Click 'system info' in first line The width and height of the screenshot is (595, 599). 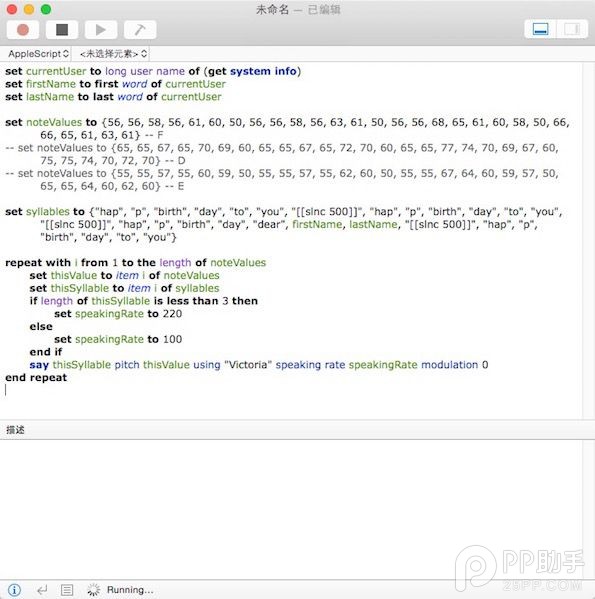coord(263,71)
